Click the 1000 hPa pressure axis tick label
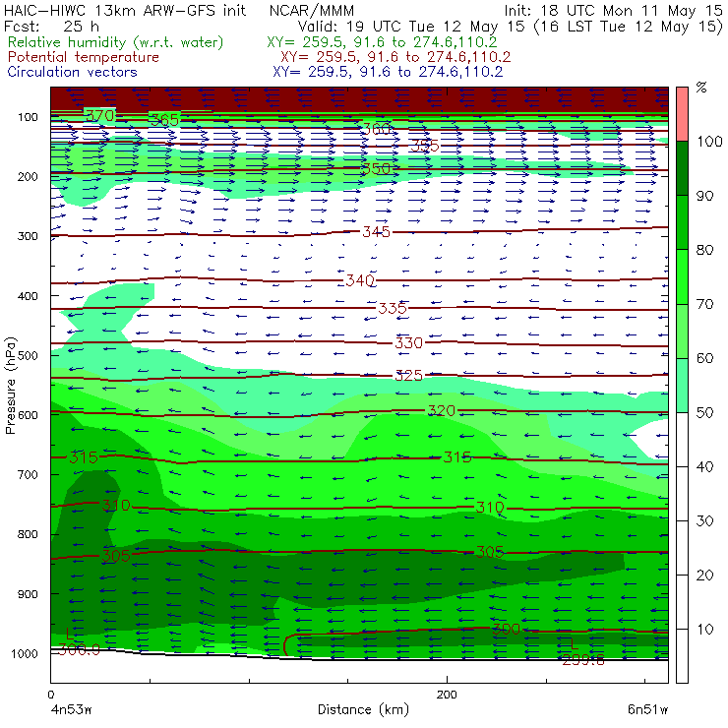Screen dimensions: 728x728 tap(25, 653)
